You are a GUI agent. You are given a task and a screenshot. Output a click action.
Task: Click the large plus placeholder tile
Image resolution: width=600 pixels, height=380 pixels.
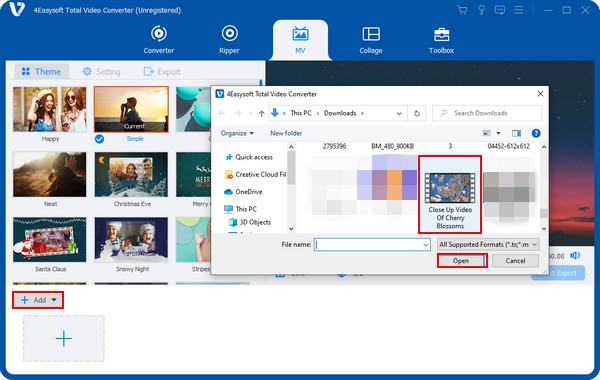tap(64, 339)
